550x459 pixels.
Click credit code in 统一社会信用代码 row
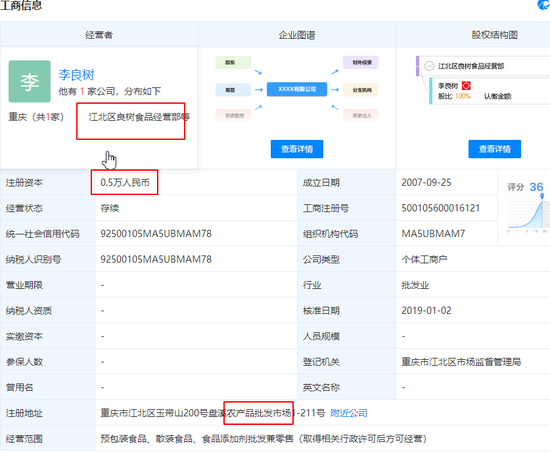(x=156, y=234)
